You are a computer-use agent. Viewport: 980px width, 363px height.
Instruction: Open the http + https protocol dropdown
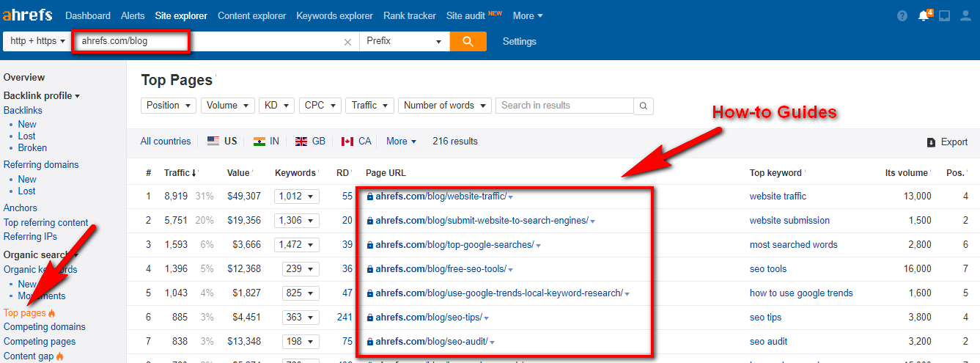tap(37, 41)
